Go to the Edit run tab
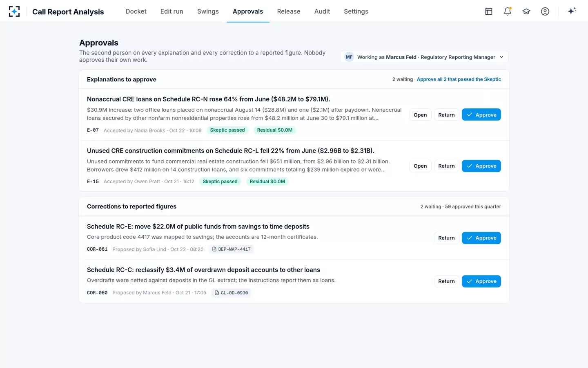The image size is (588, 368). pyautogui.click(x=172, y=11)
